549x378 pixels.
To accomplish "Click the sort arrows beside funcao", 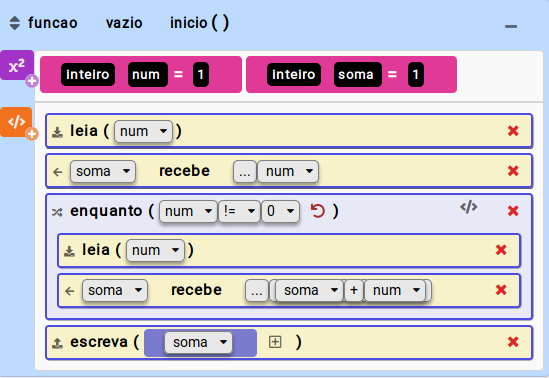I will tap(14, 23).
